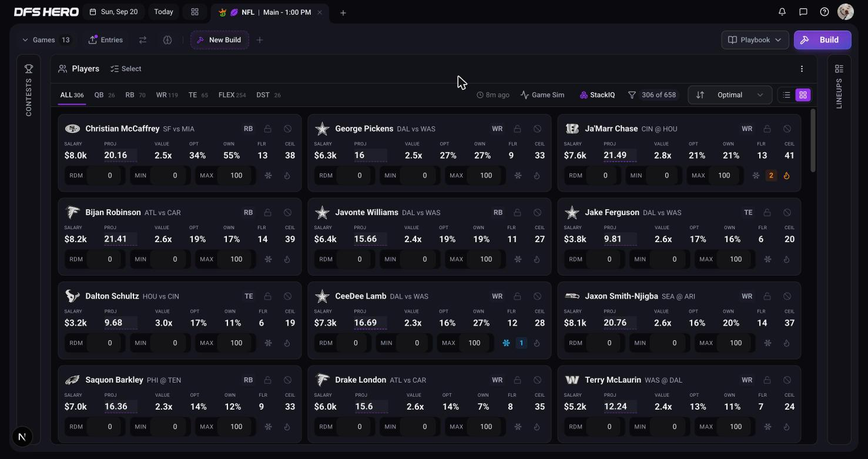Click the purple Build button
The image size is (868, 459).
[822, 40]
